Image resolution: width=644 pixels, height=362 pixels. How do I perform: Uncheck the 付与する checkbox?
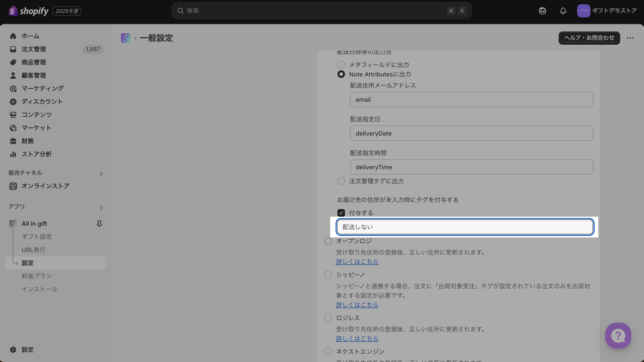[x=341, y=213]
